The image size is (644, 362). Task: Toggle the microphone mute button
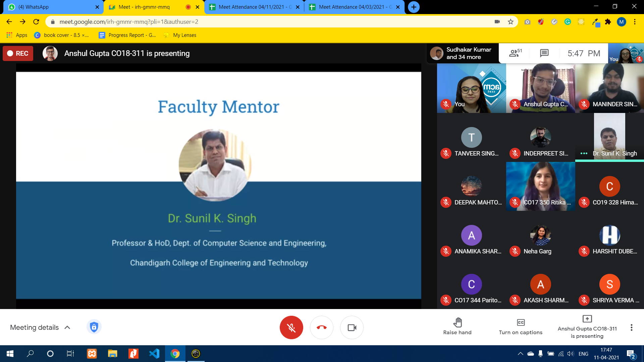point(291,327)
